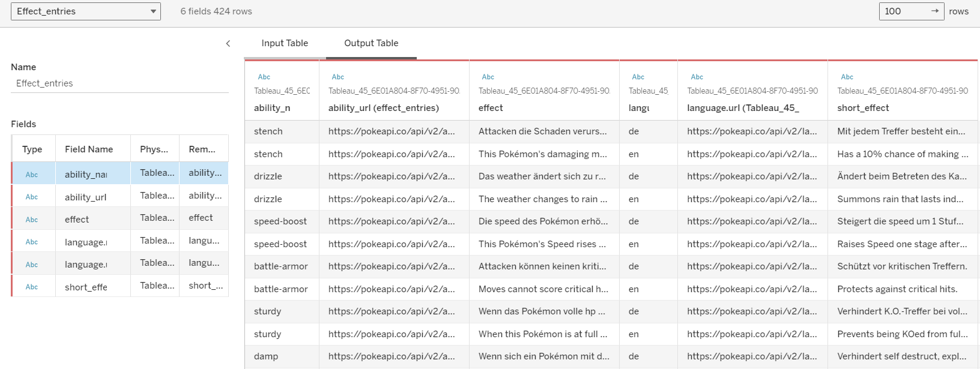This screenshot has width=980, height=369.
Task: Click the 'Protects against critical hits.' cell
Action: pyautogui.click(x=897, y=289)
